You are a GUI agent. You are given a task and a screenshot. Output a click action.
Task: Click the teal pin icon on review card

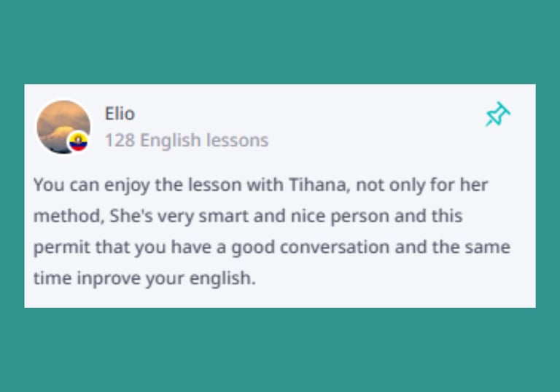(498, 114)
